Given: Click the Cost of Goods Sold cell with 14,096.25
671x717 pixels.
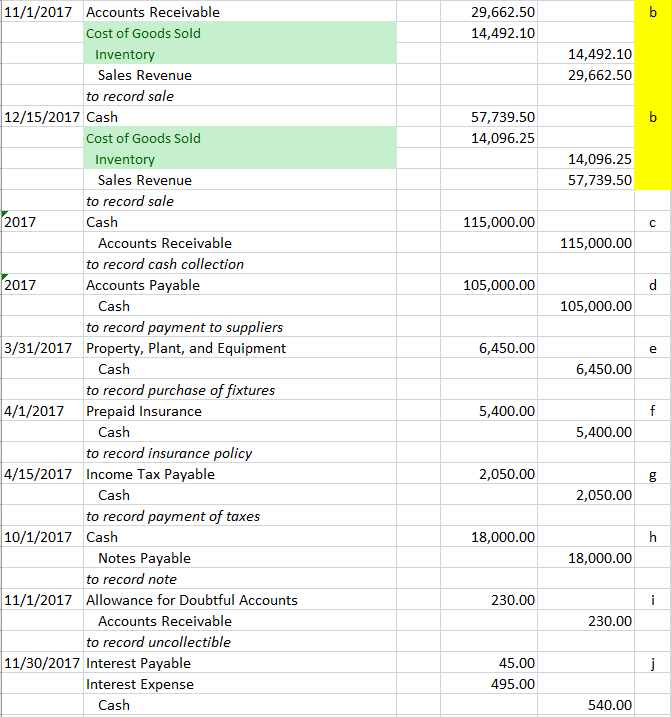Looking at the screenshot, I should (240, 138).
